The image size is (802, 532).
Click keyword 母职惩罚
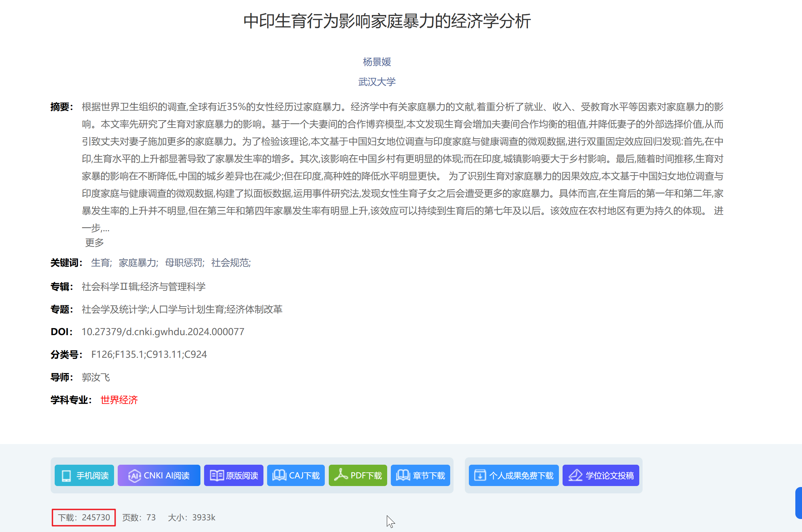(x=184, y=263)
